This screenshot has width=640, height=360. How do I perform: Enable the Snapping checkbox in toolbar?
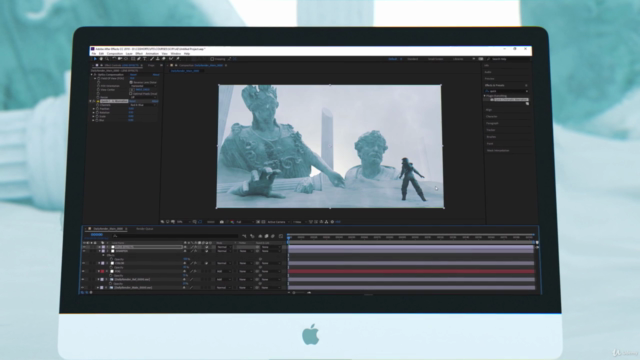[212, 59]
